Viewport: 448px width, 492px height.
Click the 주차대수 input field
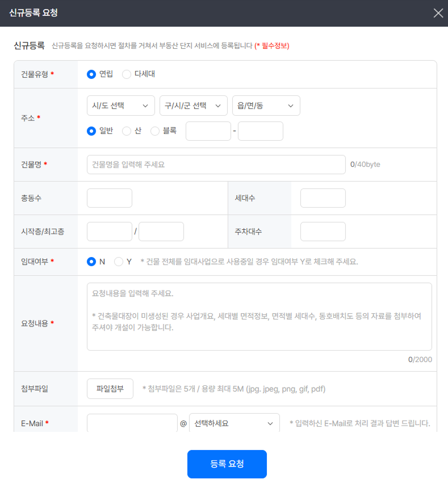(x=323, y=232)
